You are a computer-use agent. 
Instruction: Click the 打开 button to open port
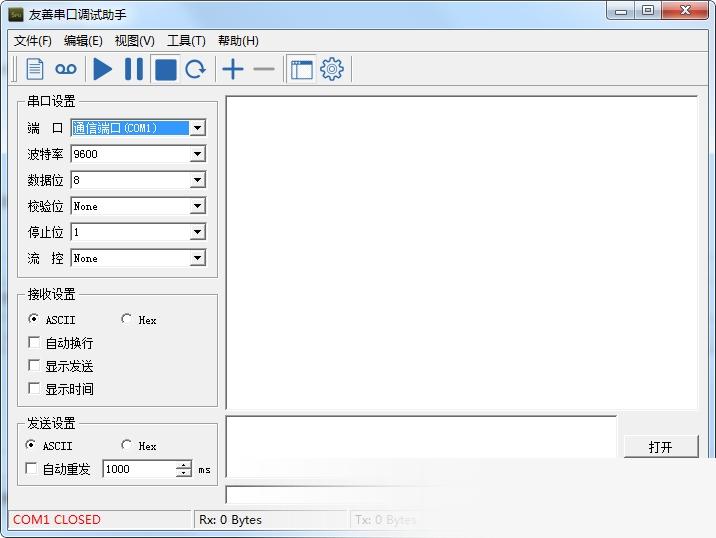(x=661, y=447)
